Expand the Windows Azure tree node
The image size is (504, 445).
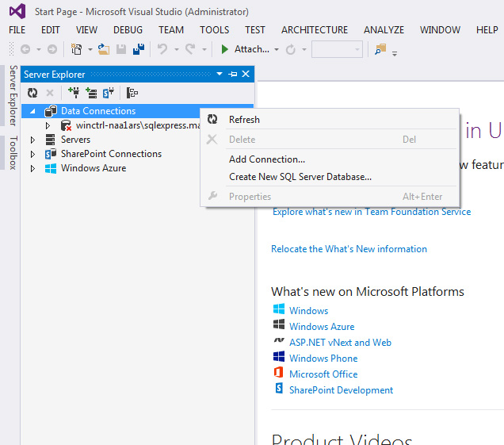point(32,169)
